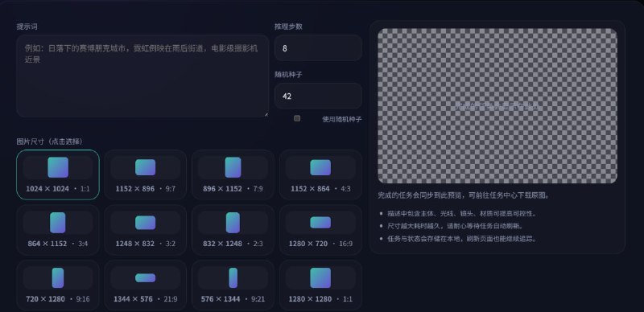Pick the 1152 × 864 4:3 size card

320,174
